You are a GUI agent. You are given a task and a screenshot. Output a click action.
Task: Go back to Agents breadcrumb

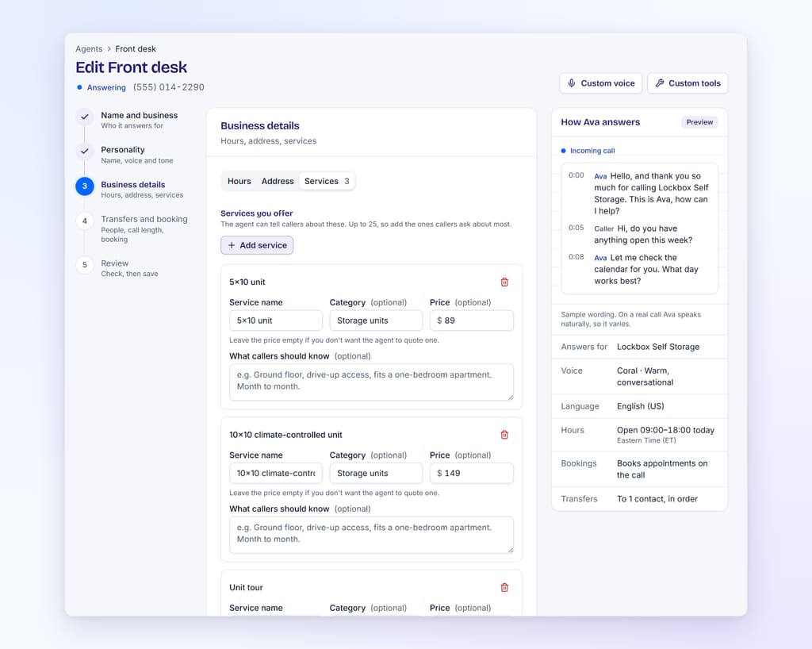pos(89,48)
